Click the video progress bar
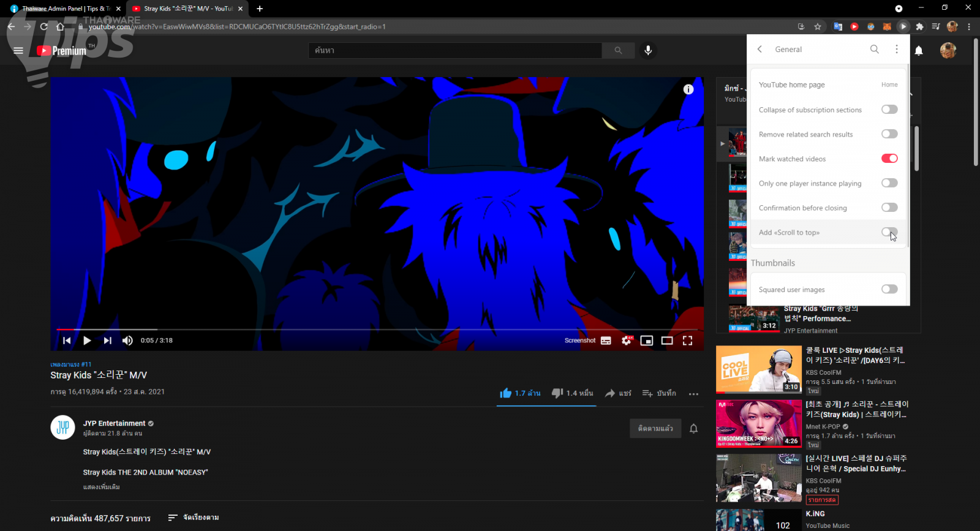This screenshot has height=531, width=980. [x=367, y=330]
